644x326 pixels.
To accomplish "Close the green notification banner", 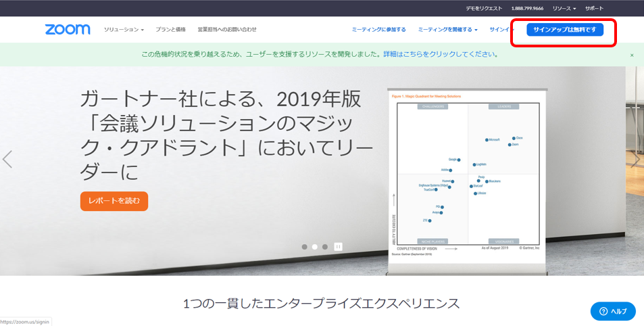I will (x=632, y=55).
